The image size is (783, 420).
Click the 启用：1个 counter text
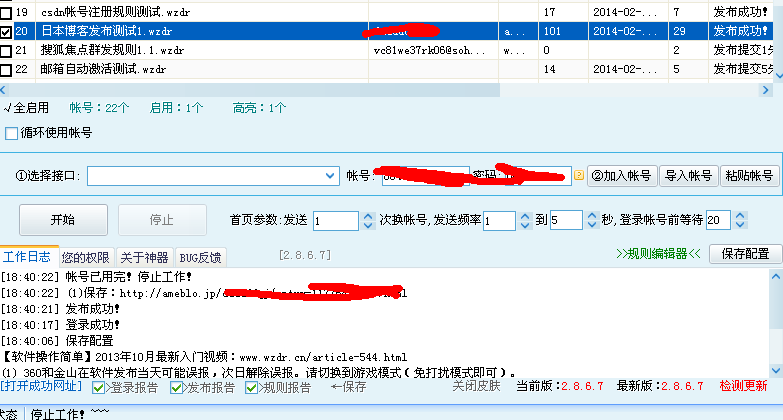(176, 108)
